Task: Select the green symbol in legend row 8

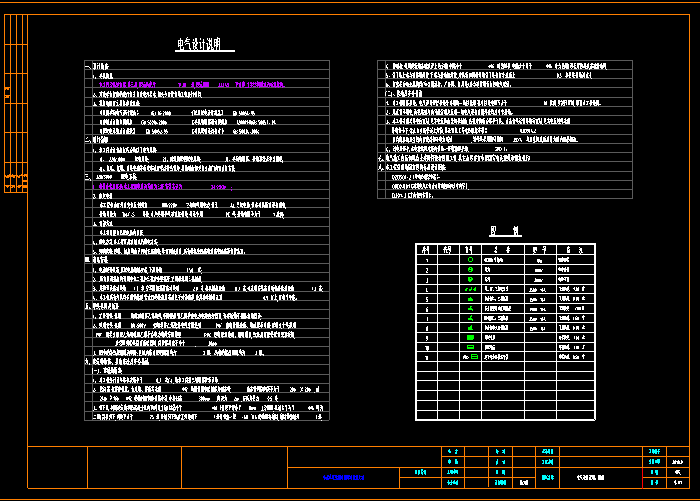Action: [470, 327]
